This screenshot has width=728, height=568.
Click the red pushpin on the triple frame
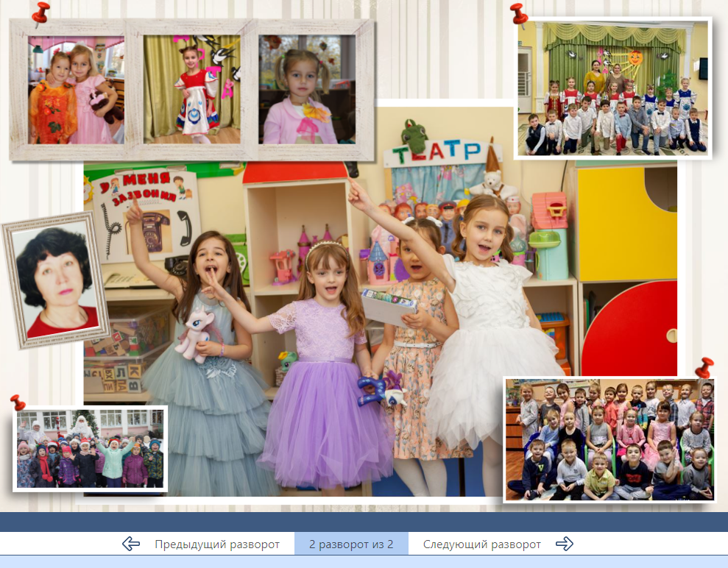click(x=40, y=13)
